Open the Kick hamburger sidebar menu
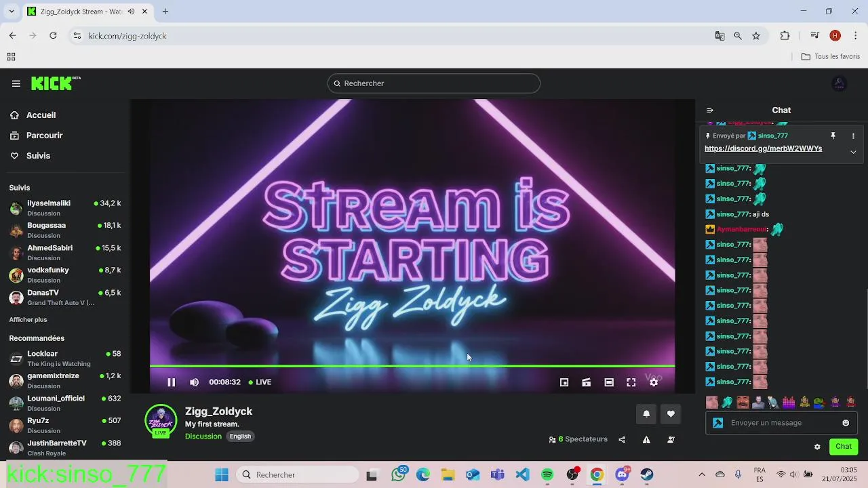 coord(16,83)
